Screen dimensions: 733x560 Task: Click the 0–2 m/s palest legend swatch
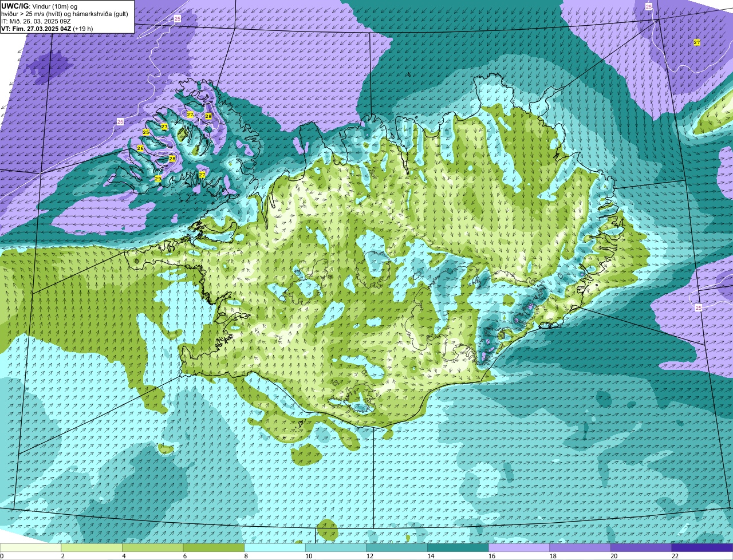click(31, 547)
